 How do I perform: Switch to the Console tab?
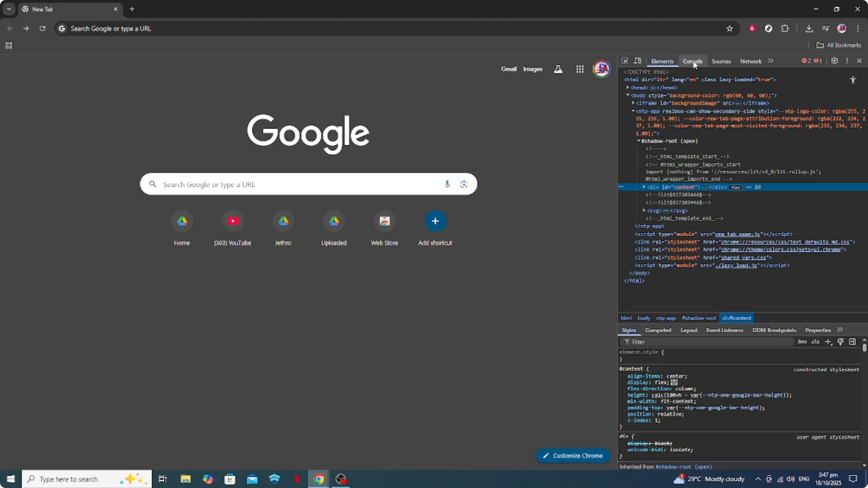click(x=693, y=61)
